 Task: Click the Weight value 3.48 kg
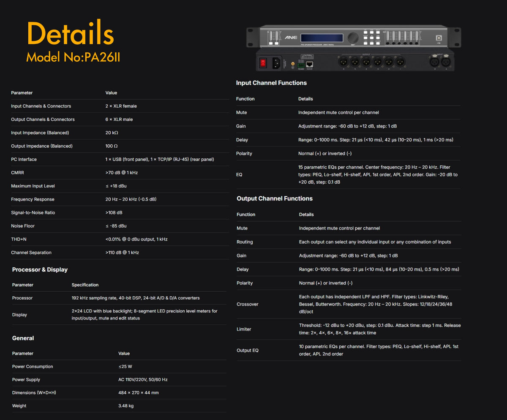(126, 406)
